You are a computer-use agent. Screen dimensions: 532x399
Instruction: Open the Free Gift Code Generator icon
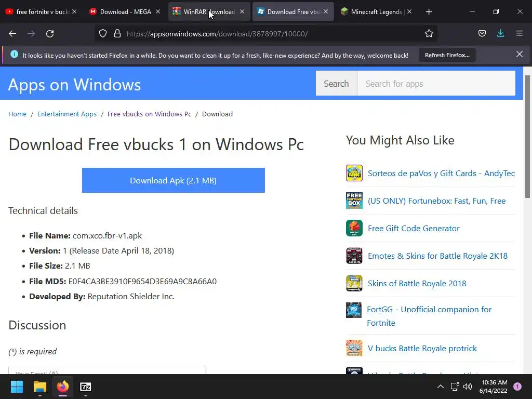click(x=354, y=228)
